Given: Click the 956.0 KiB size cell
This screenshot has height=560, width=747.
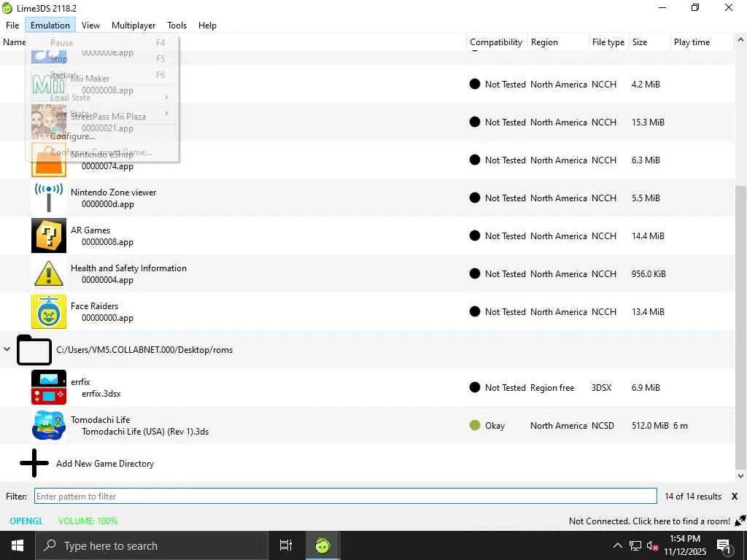Looking at the screenshot, I should pos(649,274).
